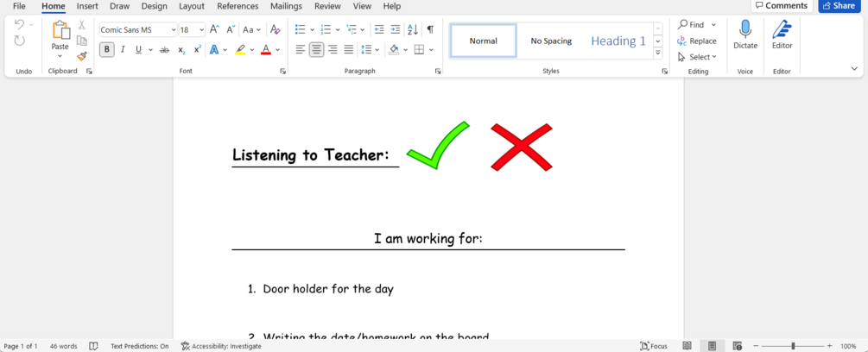The image size is (868, 352).
Task: Toggle Italic formatting
Action: [x=123, y=50]
